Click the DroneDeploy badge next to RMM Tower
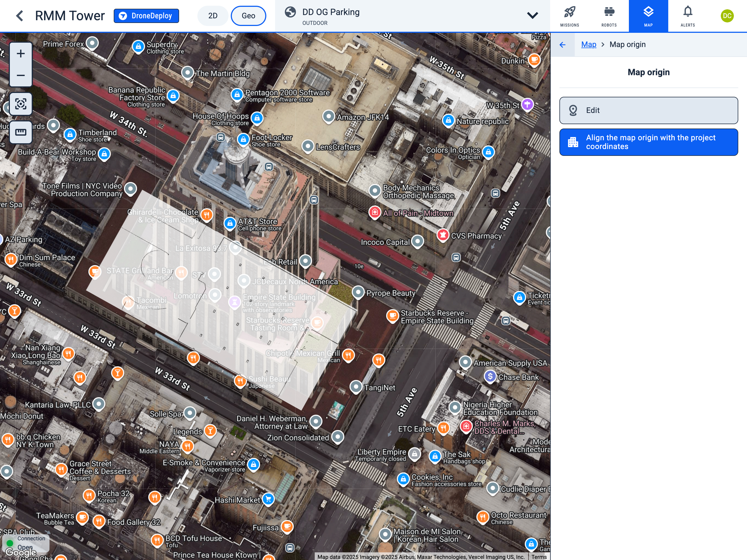This screenshot has width=747, height=560. (146, 15)
